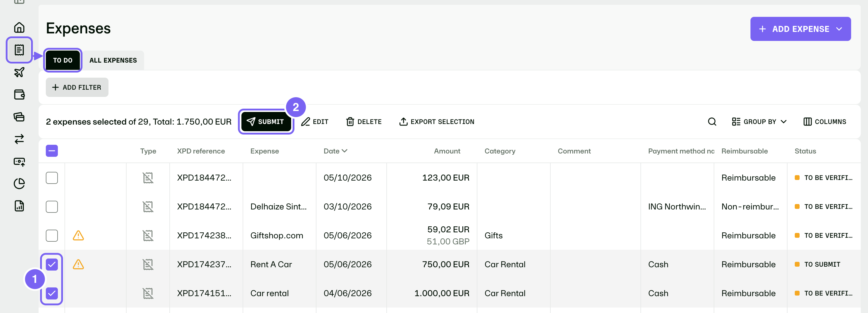Check the Delhaize expense checkbox
The height and width of the screenshot is (313, 868).
[x=52, y=207]
